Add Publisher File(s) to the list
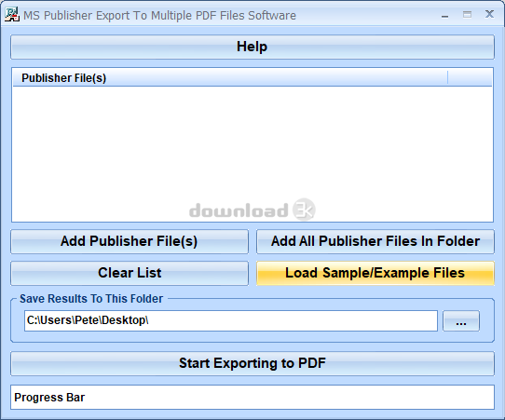The image size is (505, 420). point(130,241)
